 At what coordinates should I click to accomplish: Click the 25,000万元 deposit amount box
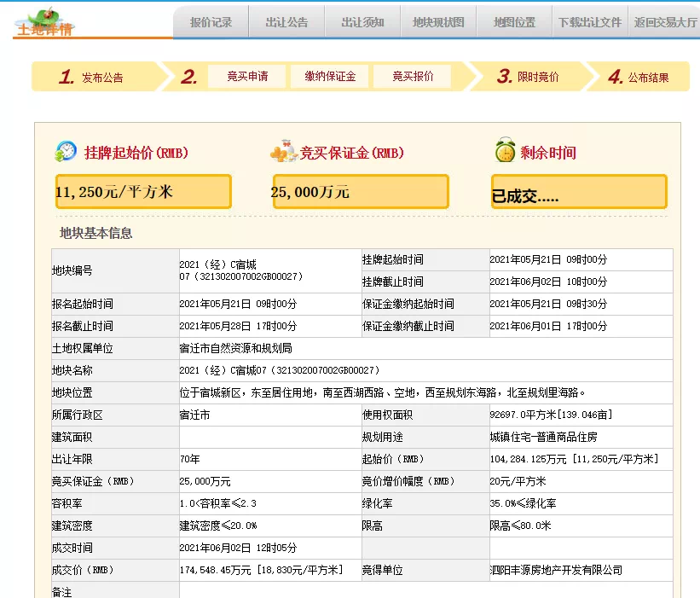pos(361,192)
